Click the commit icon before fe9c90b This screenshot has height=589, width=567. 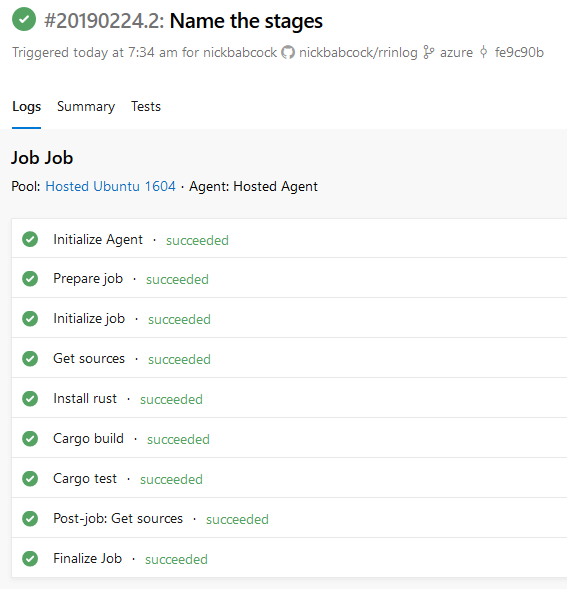[484, 52]
